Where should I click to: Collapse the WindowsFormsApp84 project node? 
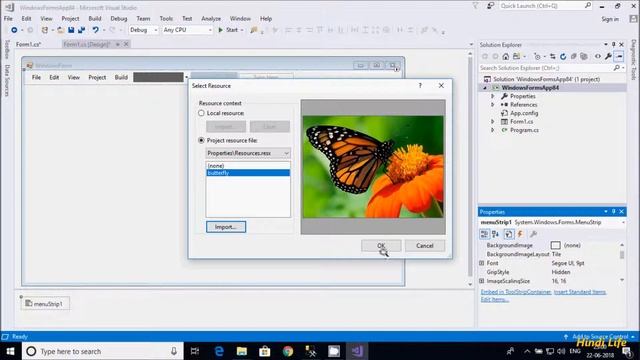pyautogui.click(x=485, y=88)
